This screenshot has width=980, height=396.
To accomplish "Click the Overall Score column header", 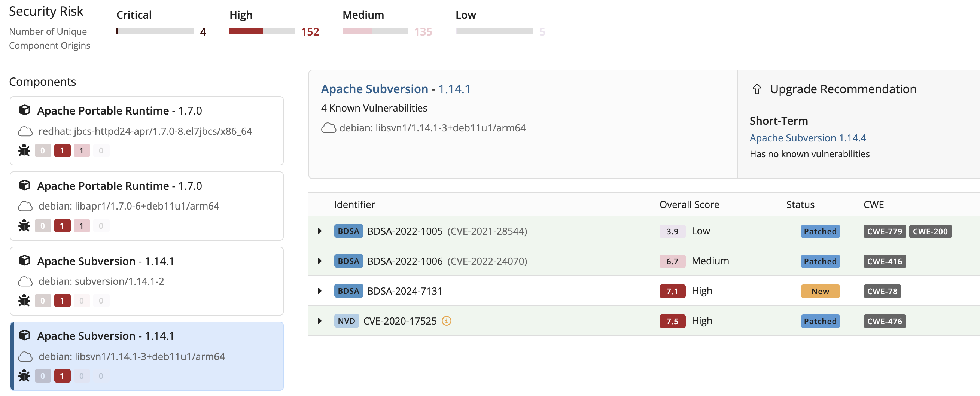I will tap(690, 205).
